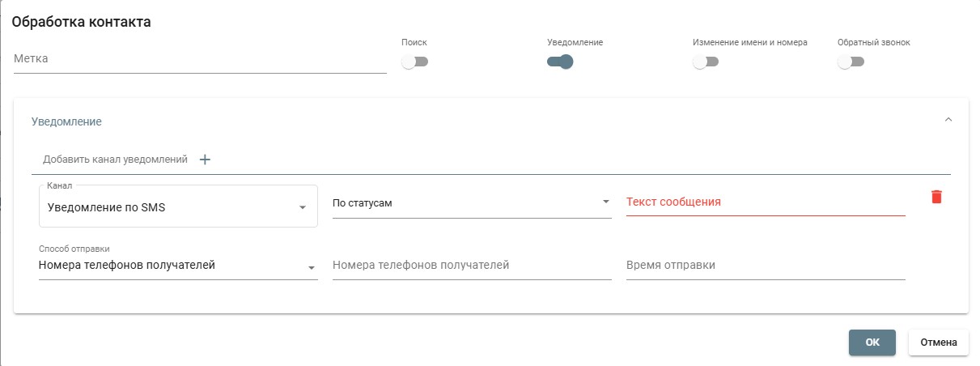Click the Уведомление section header
The image size is (980, 366).
pyautogui.click(x=66, y=121)
